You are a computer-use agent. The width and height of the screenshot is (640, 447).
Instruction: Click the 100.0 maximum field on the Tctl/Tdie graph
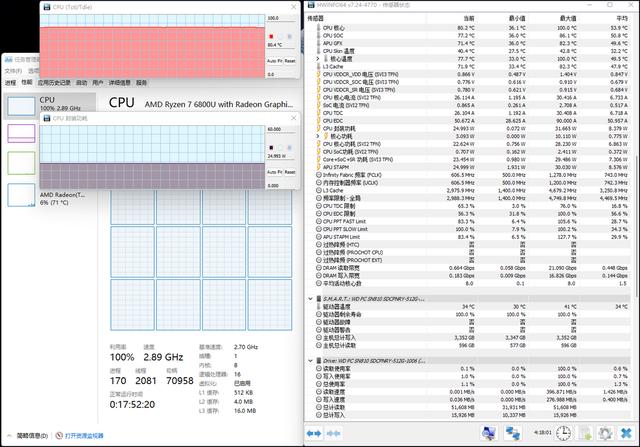tap(281, 18)
